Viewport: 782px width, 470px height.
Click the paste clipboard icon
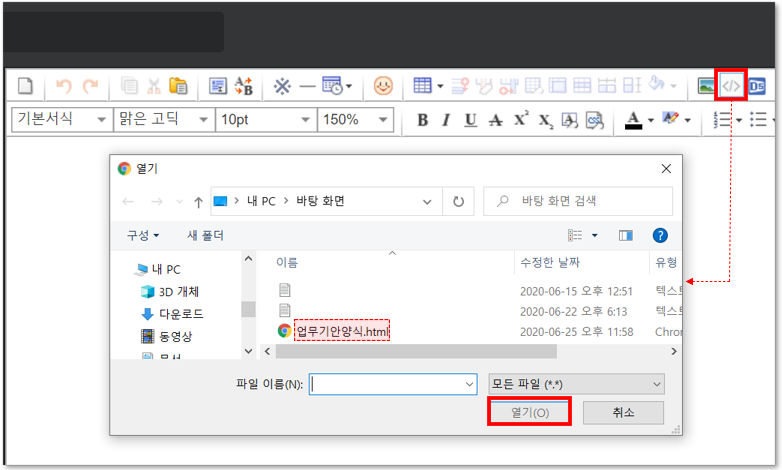(179, 86)
